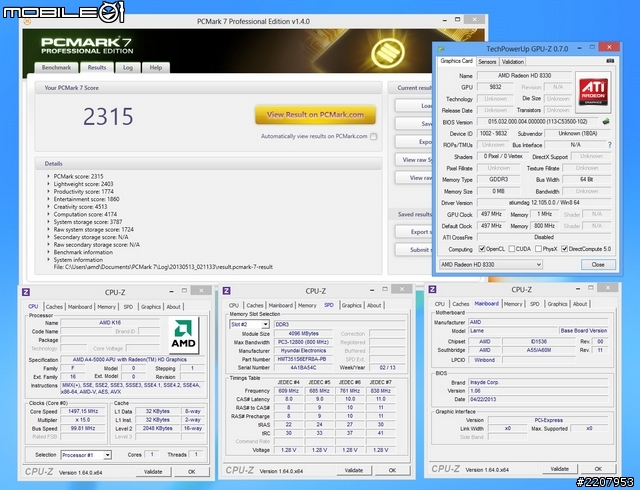
Task: Toggle the CUDA checkbox in GPU-Z
Action: pyautogui.click(x=511, y=249)
